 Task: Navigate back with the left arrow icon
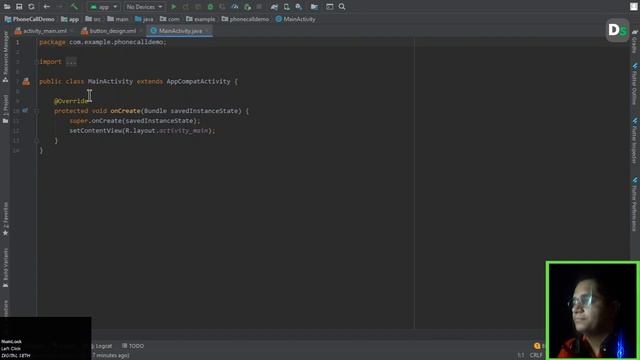(47, 7)
